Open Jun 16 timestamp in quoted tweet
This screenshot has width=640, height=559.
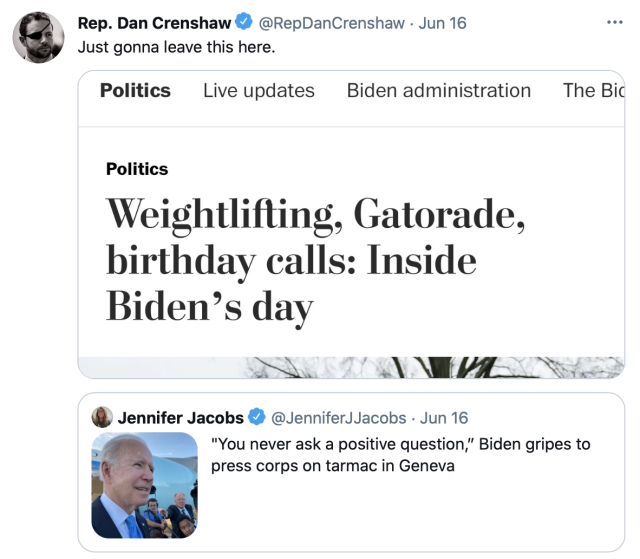(444, 417)
